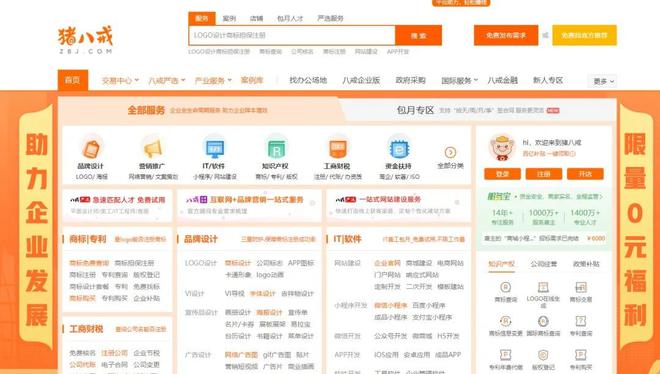Viewport: 660px width, 374px height.
Task: Click the yellow free recommendation button
Action: (585, 35)
